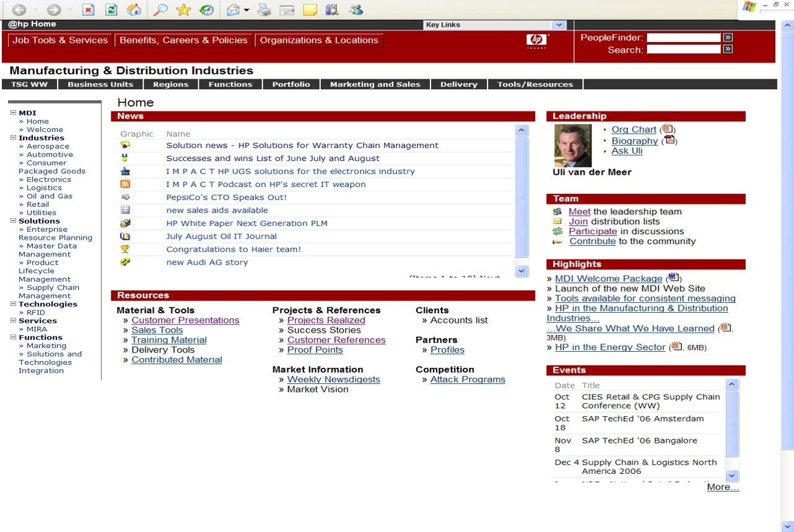Click the PeopleFinder go button
794x532 pixels.
pos(728,37)
